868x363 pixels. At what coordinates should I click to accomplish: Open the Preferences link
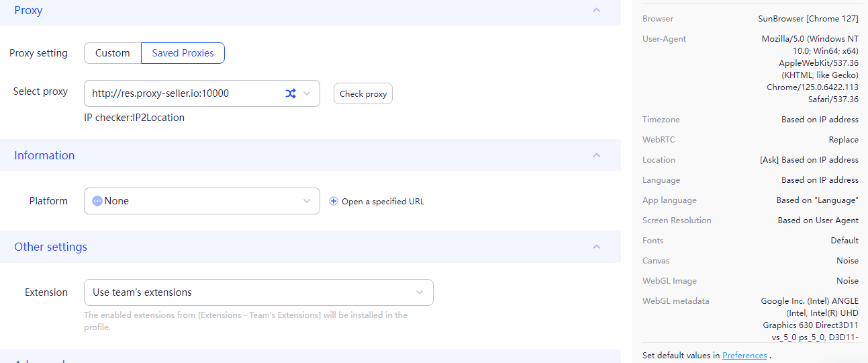tap(744, 355)
